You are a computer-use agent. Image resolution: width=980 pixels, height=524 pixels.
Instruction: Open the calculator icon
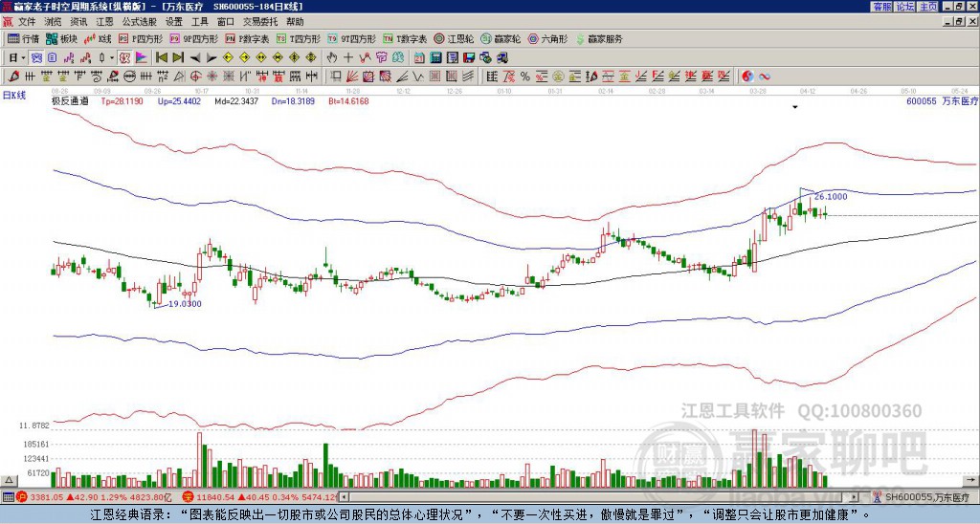[x=435, y=58]
